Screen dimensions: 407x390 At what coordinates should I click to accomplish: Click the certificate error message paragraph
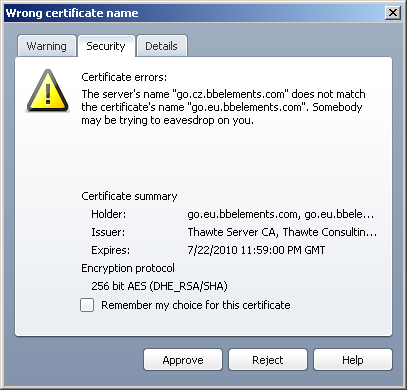(223, 107)
